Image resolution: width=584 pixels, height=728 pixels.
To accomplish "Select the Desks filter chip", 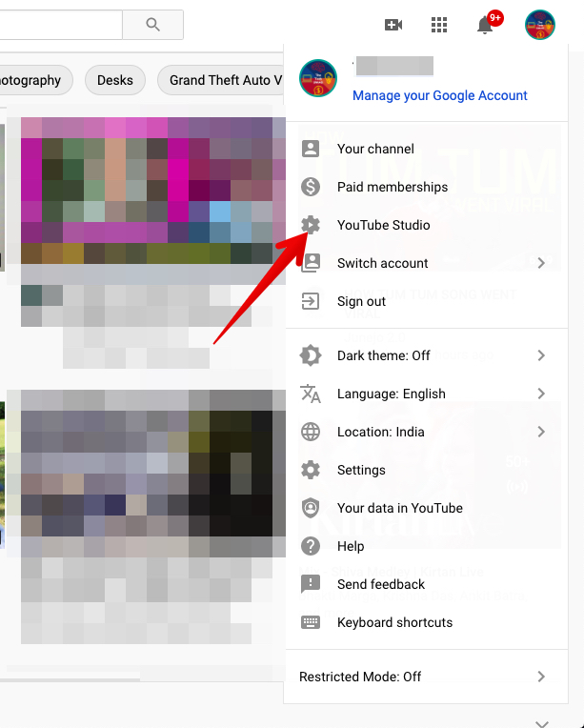I will point(115,80).
